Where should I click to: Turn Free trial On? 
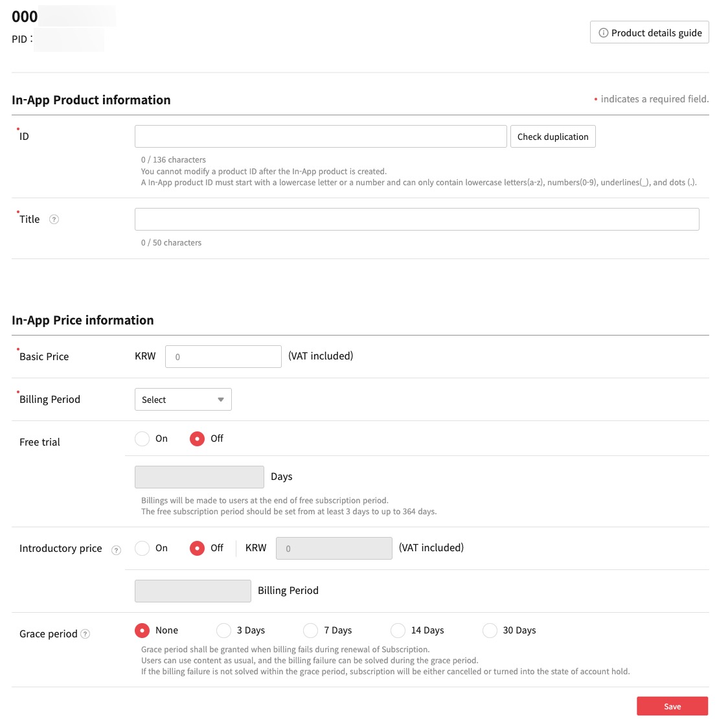click(x=142, y=439)
